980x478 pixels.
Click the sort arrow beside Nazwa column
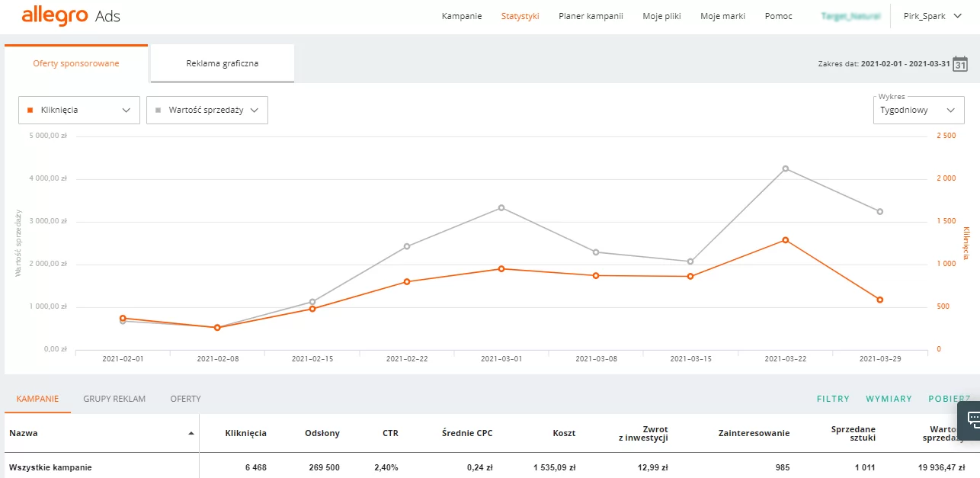pyautogui.click(x=191, y=433)
